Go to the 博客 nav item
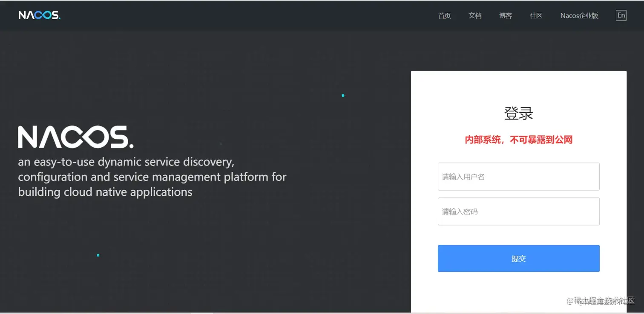The height and width of the screenshot is (314, 644). tap(506, 16)
